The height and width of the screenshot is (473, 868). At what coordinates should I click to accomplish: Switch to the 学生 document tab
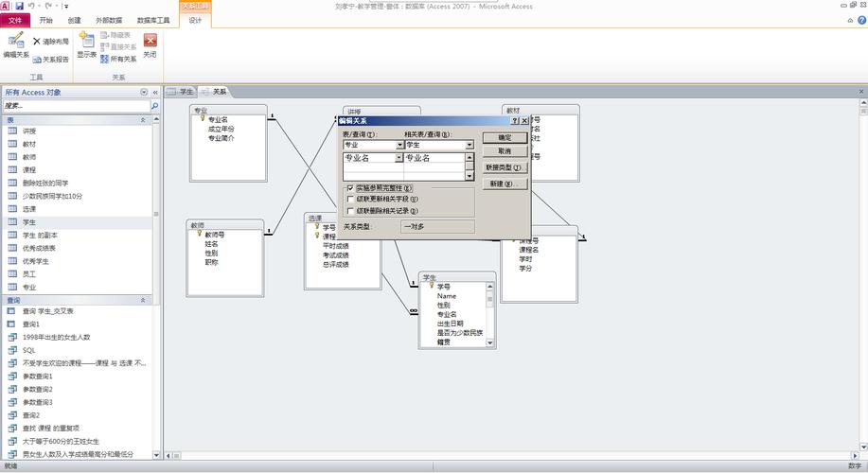(x=182, y=92)
